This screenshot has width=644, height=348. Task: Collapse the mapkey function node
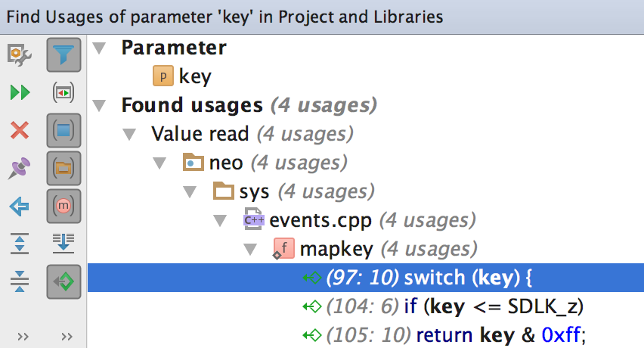[250, 249]
